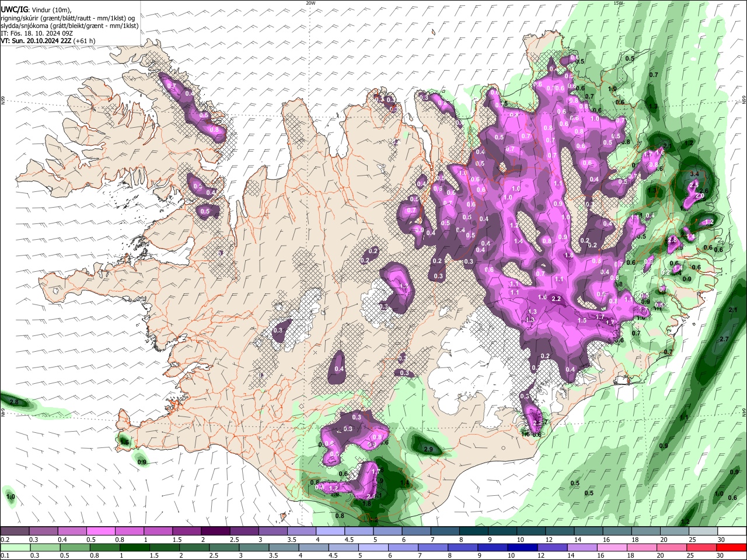Click the 0.2 label under the purple scale

click(x=5, y=540)
